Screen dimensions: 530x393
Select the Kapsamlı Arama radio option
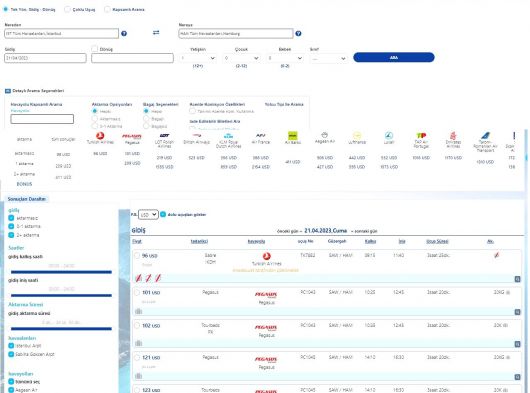(107, 9)
